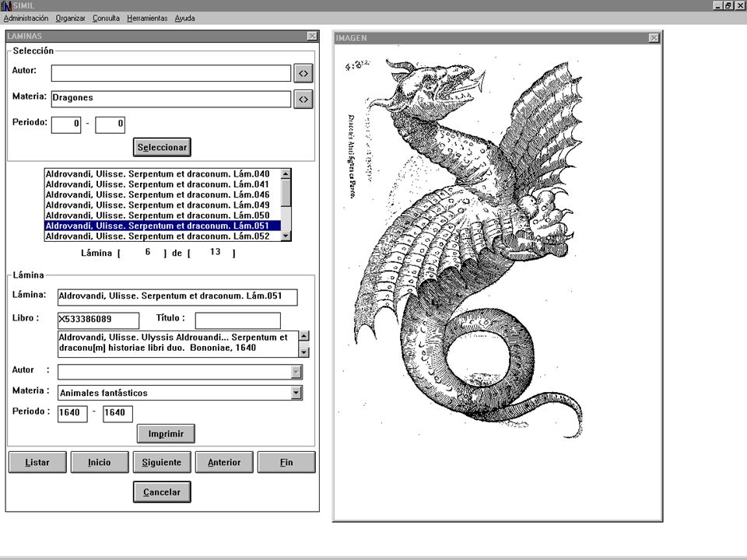Expand the Materia dropdown Animales fantásticos
The image size is (747, 560).
click(296, 392)
